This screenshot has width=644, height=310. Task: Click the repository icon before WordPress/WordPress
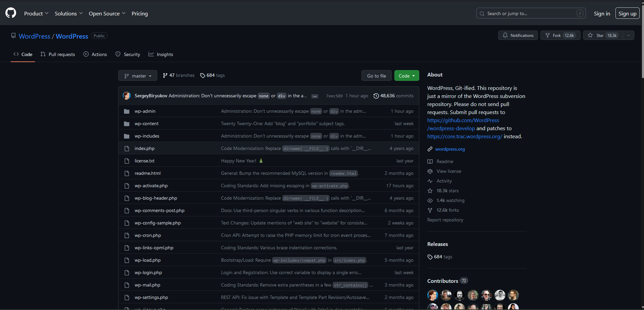point(13,36)
